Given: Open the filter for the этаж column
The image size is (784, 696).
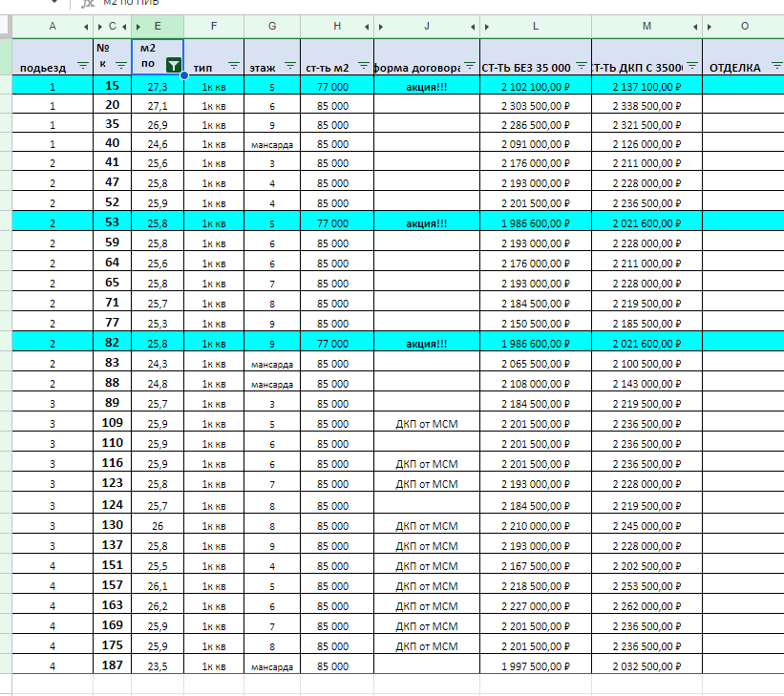Looking at the screenshot, I should [289, 66].
